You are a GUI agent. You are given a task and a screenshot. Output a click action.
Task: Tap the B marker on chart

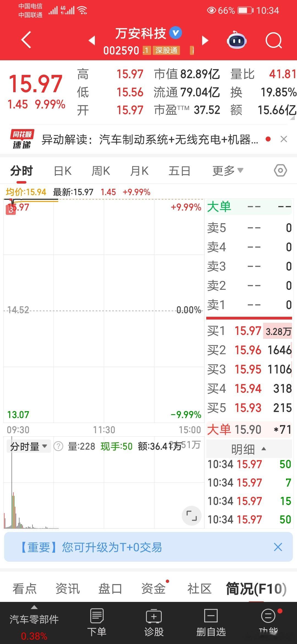(x=11, y=210)
